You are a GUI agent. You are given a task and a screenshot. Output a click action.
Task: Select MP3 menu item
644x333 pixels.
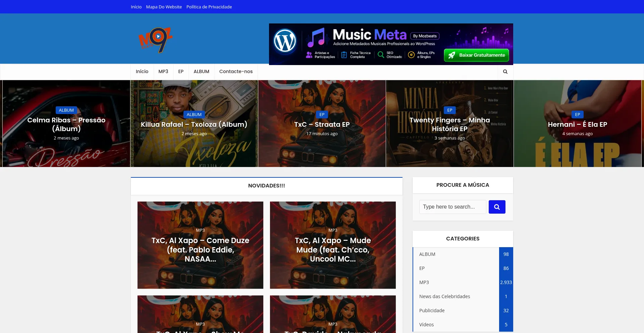163,71
